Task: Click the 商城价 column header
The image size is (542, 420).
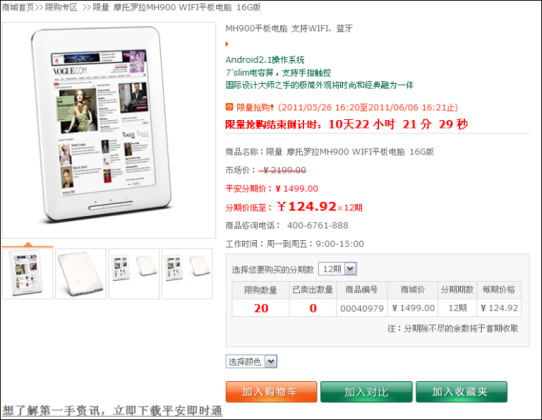Action: (x=413, y=290)
